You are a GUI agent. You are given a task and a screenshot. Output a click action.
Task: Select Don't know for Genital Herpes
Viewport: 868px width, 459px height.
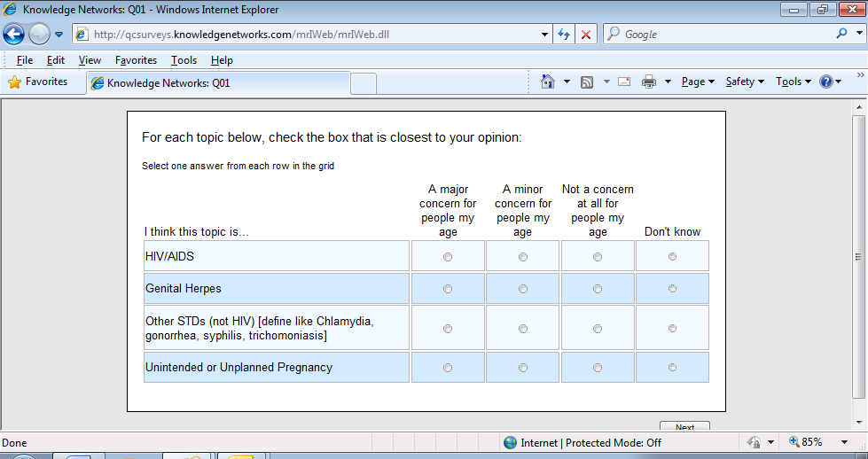click(x=672, y=289)
